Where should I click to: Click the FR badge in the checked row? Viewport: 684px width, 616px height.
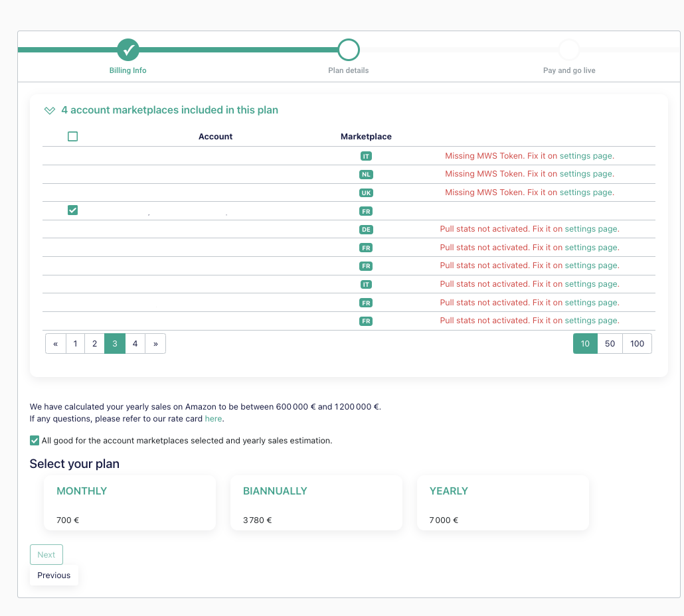coord(366,212)
